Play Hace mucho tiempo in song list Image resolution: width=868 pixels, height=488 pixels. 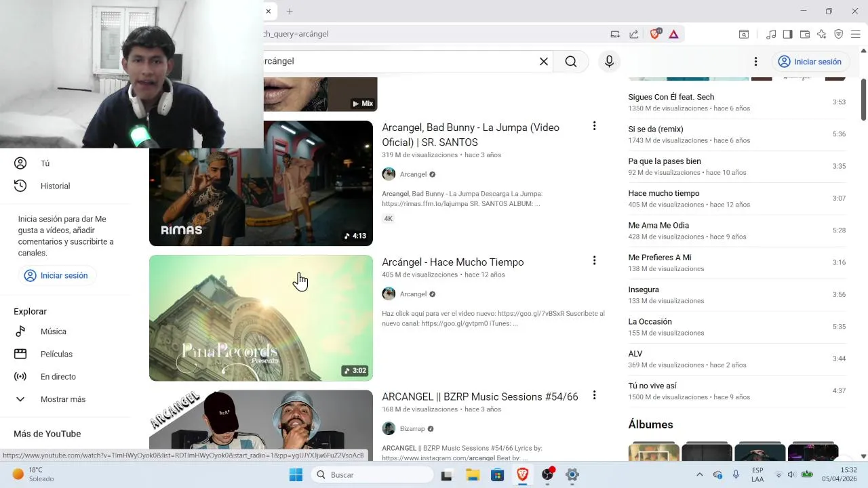coord(736,199)
